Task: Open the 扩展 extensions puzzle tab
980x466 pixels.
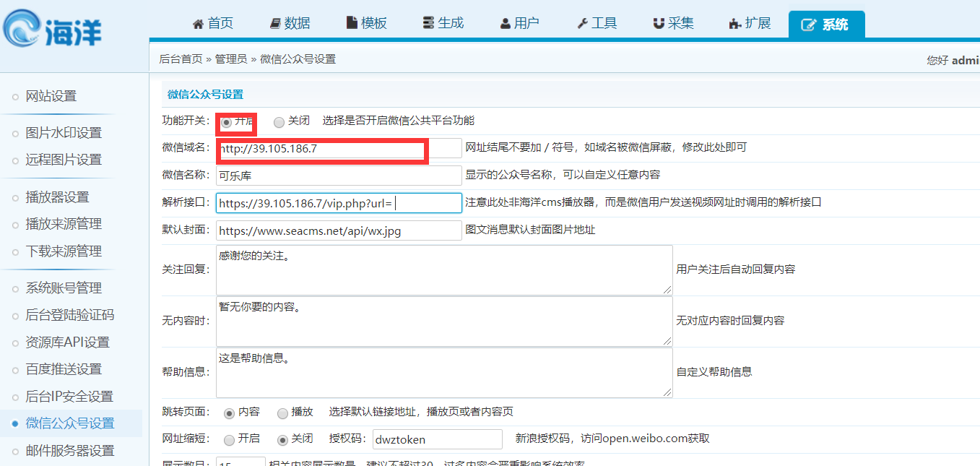Action: coord(750,23)
